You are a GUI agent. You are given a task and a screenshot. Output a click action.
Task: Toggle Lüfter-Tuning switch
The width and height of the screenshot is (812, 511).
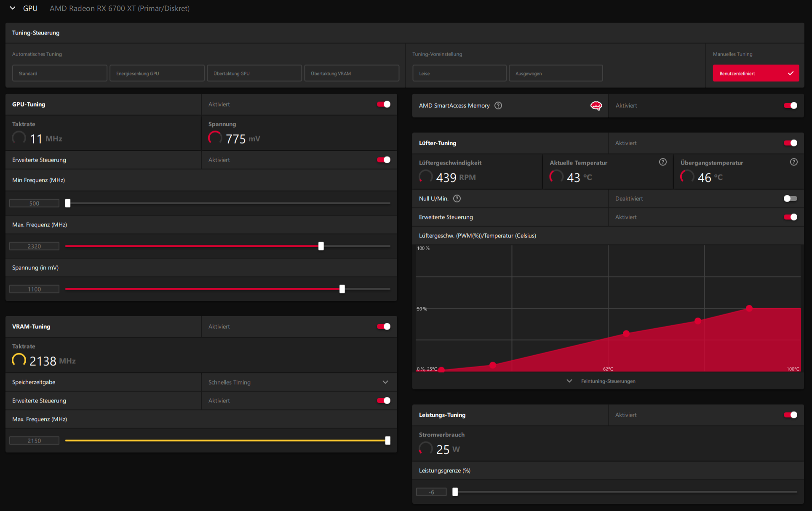791,143
